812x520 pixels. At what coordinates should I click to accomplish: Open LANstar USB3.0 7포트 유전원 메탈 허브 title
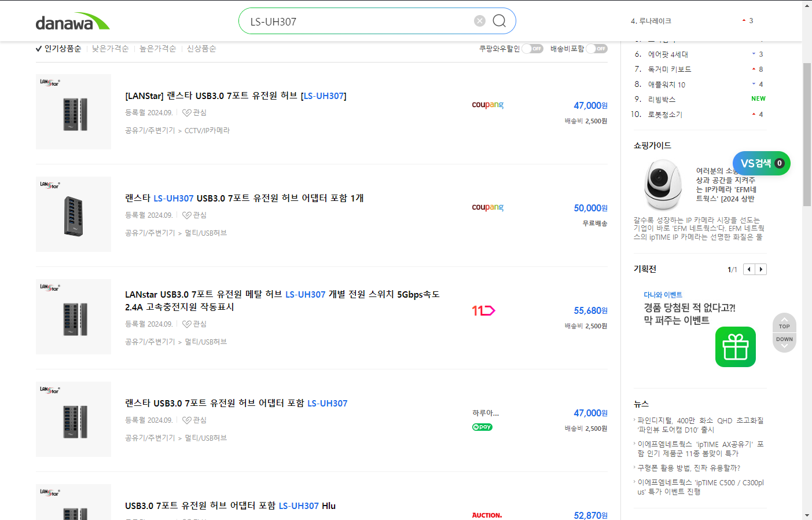[282, 301]
